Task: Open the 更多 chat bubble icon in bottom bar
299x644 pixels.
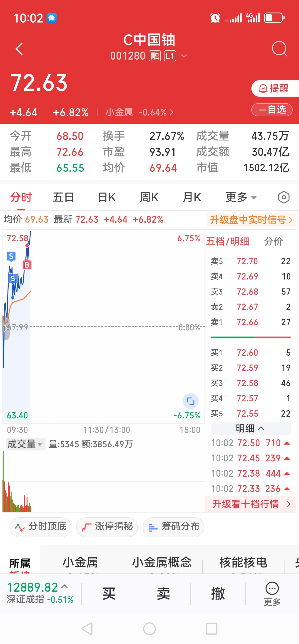Action: (x=272, y=594)
